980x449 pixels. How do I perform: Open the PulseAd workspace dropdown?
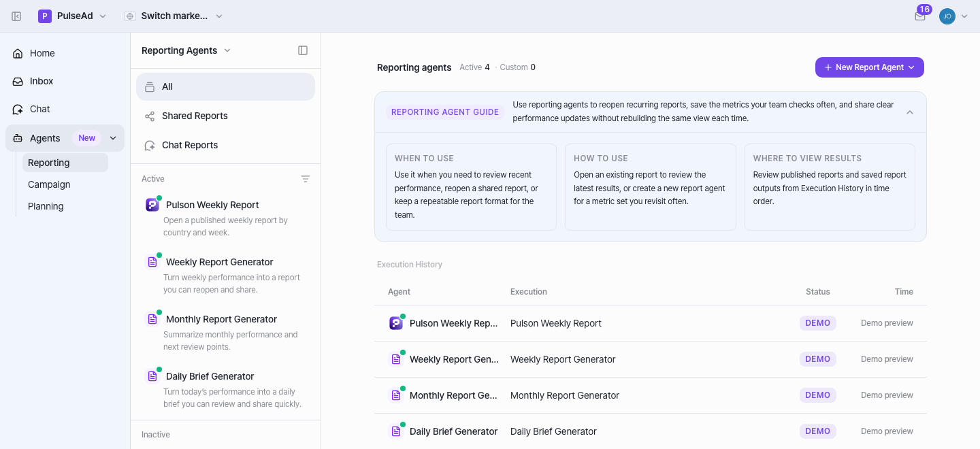73,16
